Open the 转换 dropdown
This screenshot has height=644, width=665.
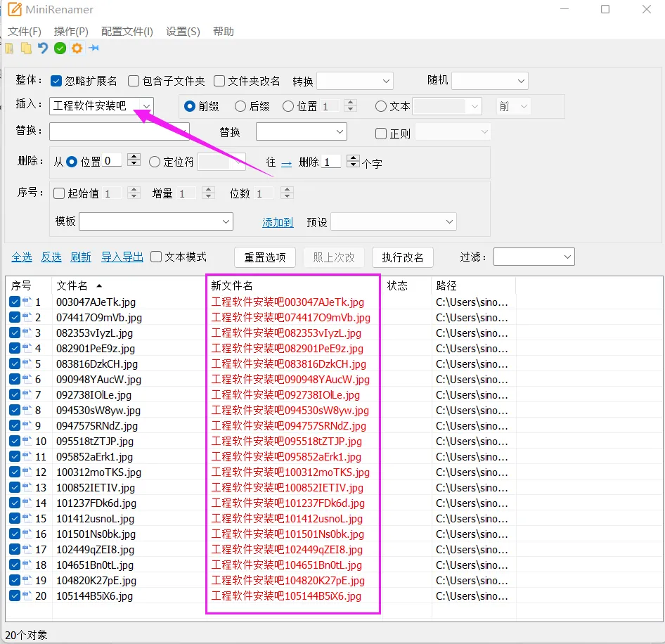click(355, 81)
